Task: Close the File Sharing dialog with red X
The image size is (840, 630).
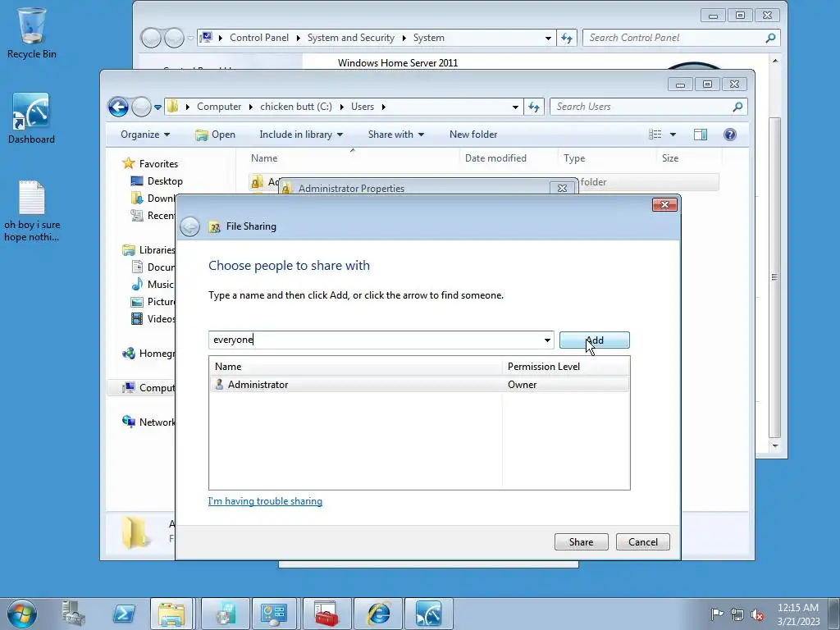Action: click(x=664, y=204)
